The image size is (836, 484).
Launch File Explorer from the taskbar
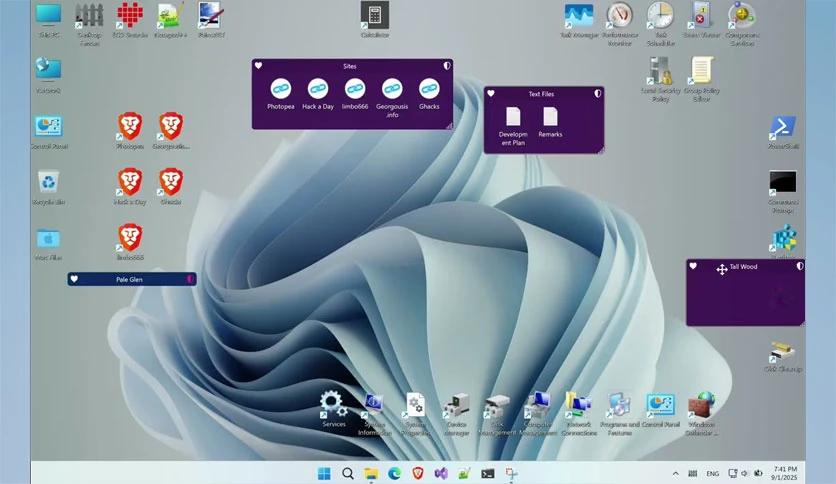tap(371, 473)
